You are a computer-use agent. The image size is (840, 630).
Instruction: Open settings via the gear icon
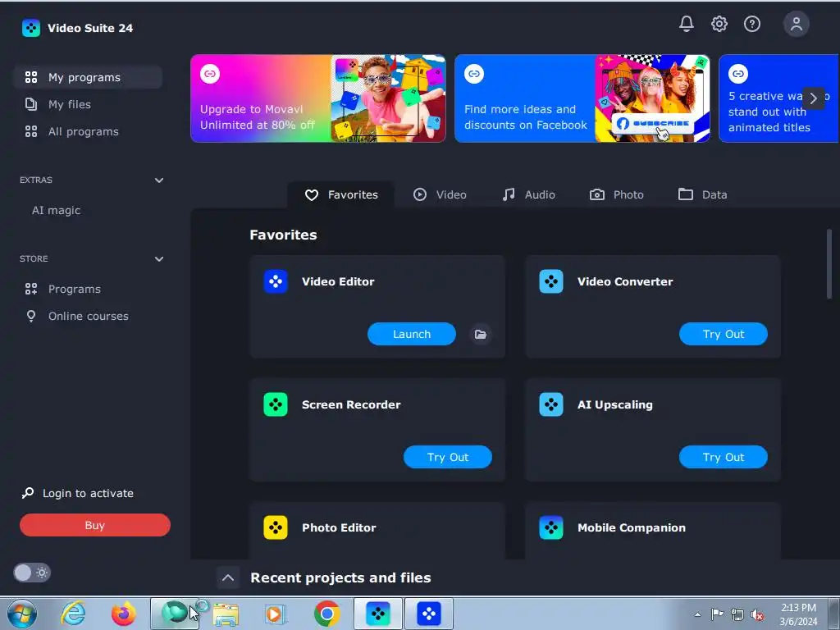click(719, 24)
